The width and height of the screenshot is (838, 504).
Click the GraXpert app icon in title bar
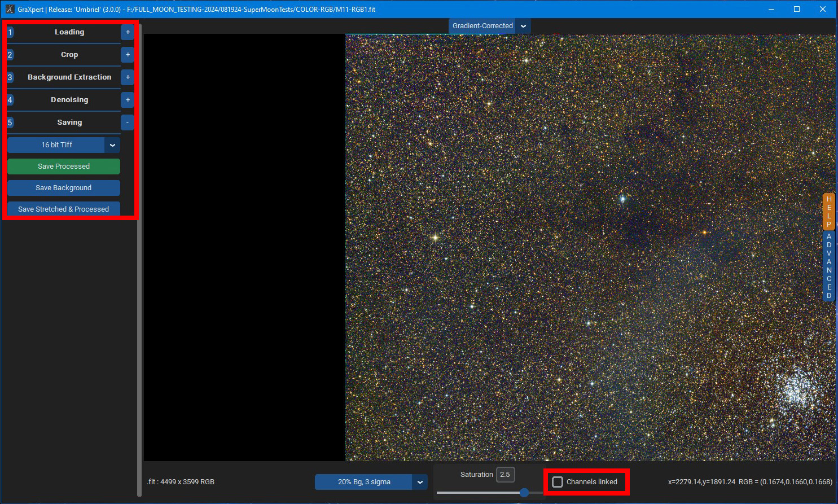tap(10, 9)
